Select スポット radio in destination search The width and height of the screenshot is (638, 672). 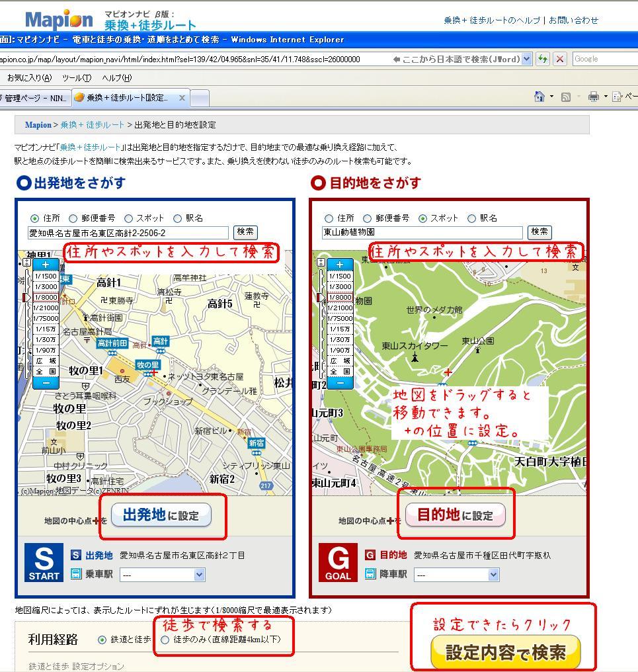pyautogui.click(x=422, y=218)
